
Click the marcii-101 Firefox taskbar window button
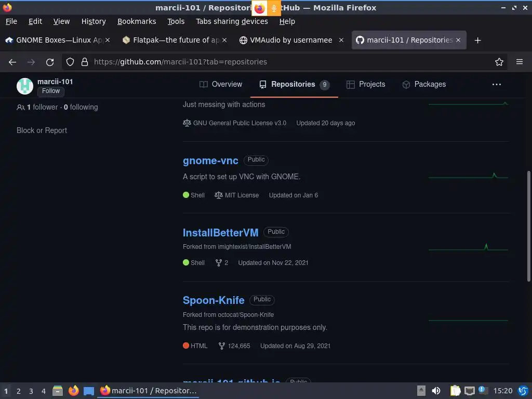[149, 391]
